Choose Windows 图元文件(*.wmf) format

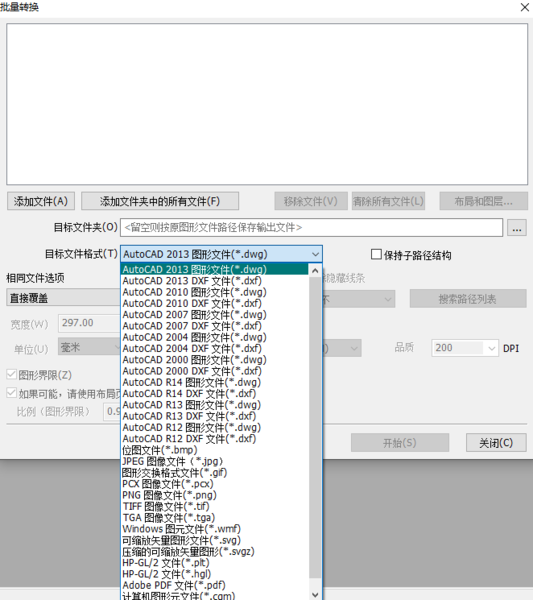tap(215, 529)
